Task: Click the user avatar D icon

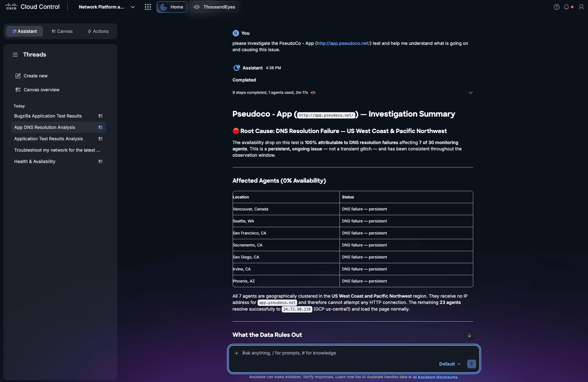Action: [x=236, y=33]
